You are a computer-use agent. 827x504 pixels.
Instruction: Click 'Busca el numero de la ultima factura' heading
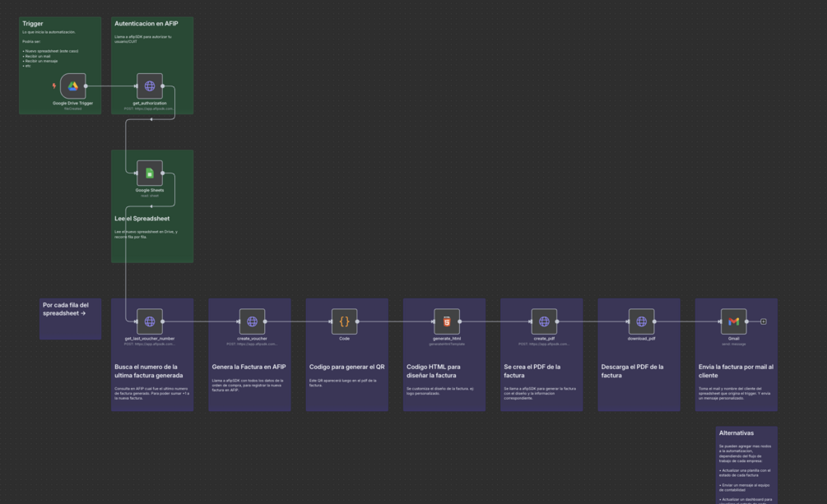point(149,371)
